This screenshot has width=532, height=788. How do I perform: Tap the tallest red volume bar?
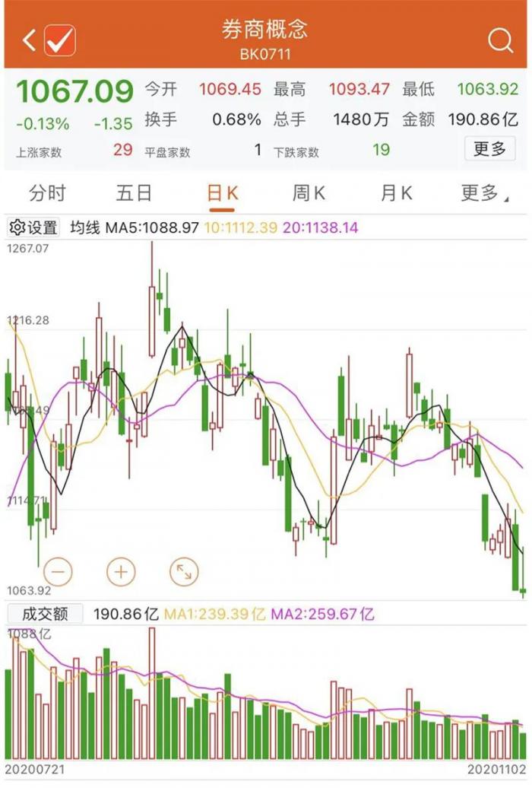[152, 692]
